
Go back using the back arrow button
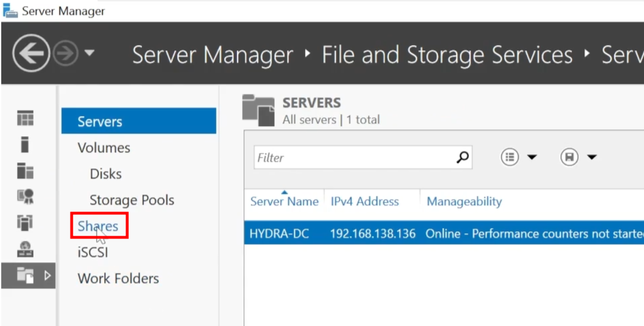tap(31, 55)
